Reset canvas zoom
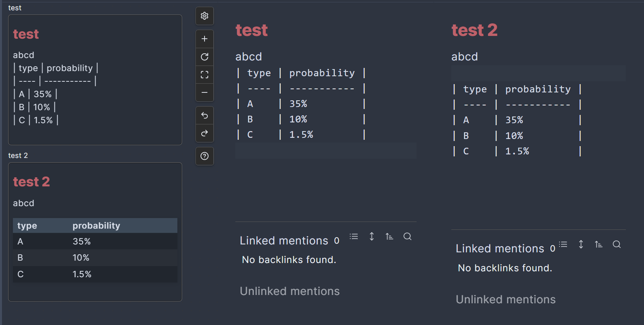644x325 pixels. click(x=205, y=57)
